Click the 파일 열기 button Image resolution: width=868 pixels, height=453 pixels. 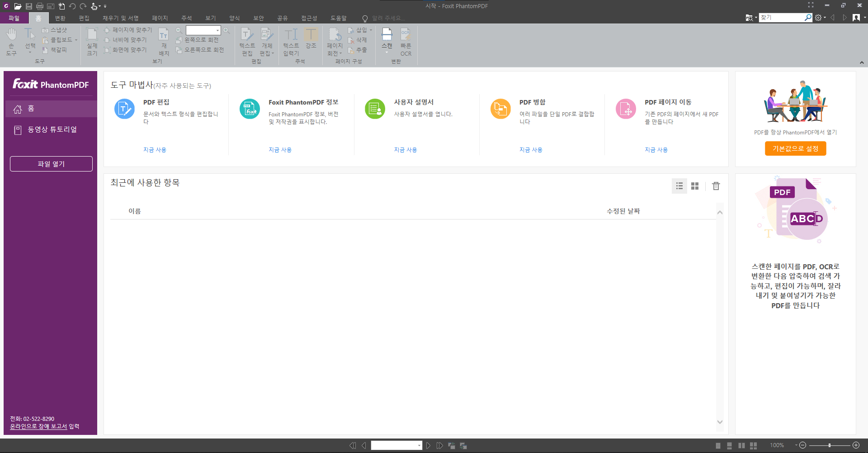51,164
